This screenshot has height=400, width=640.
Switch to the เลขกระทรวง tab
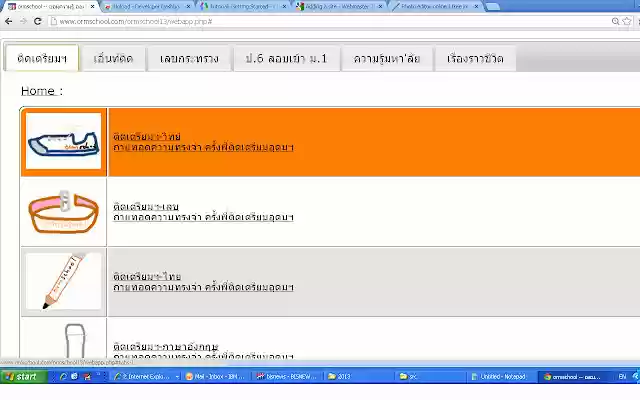coord(189,58)
